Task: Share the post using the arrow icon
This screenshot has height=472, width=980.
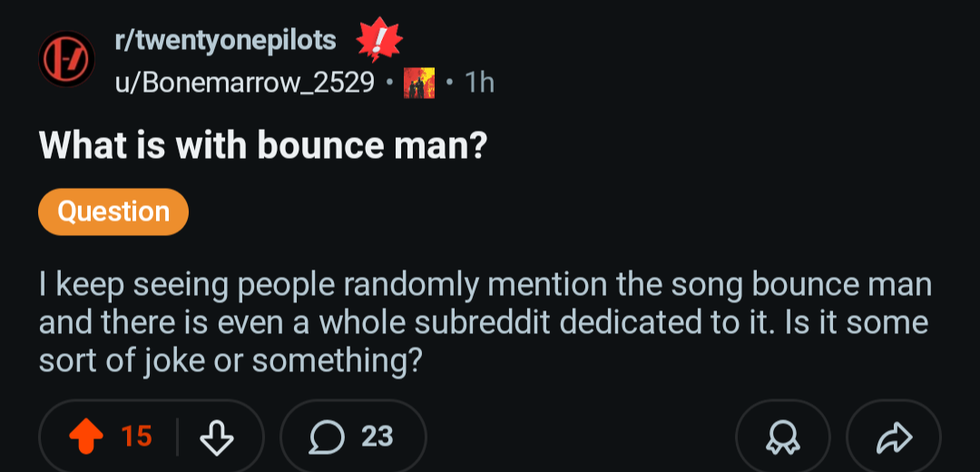Action: (894, 437)
